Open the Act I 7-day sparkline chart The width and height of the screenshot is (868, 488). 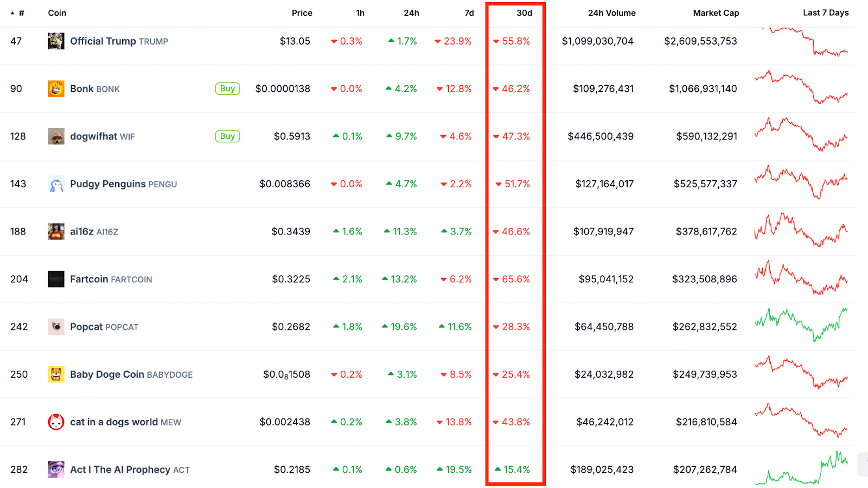click(801, 468)
